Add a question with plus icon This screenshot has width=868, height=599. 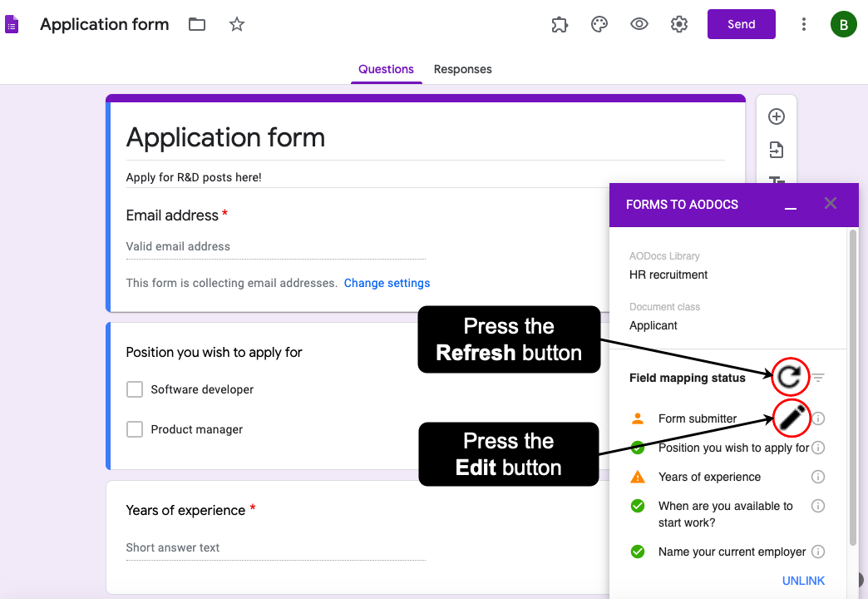776,116
